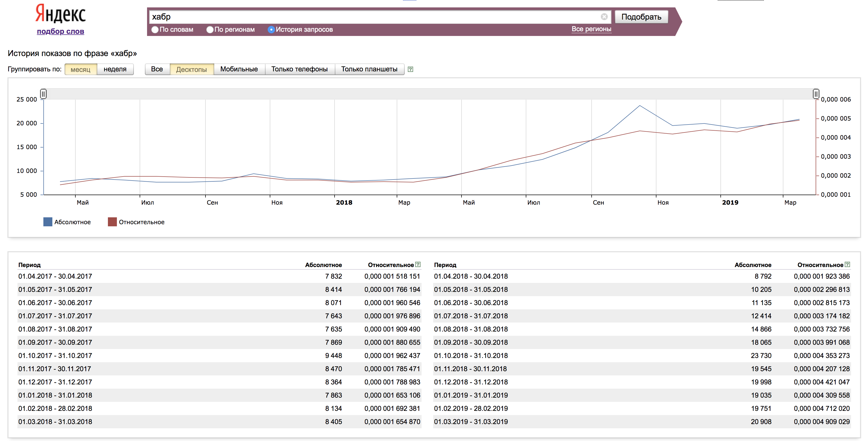This screenshot has width=868, height=441.
Task: Click period 01.03.2018 - 31.03.2018
Action: click(55, 422)
